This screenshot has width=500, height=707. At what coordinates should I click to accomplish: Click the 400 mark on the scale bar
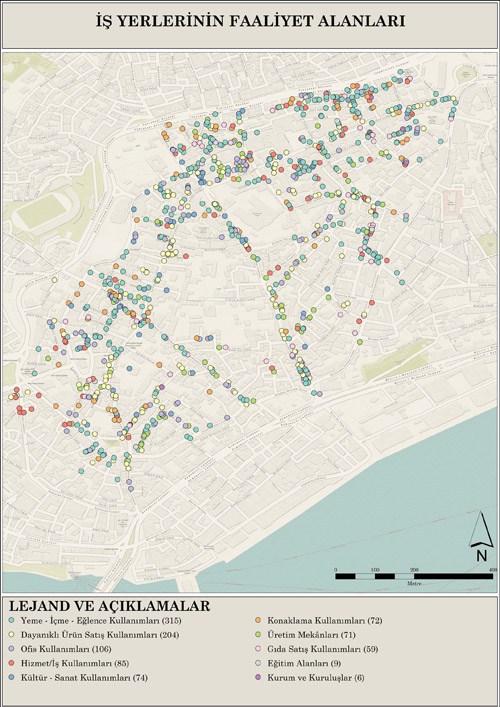coord(492,570)
